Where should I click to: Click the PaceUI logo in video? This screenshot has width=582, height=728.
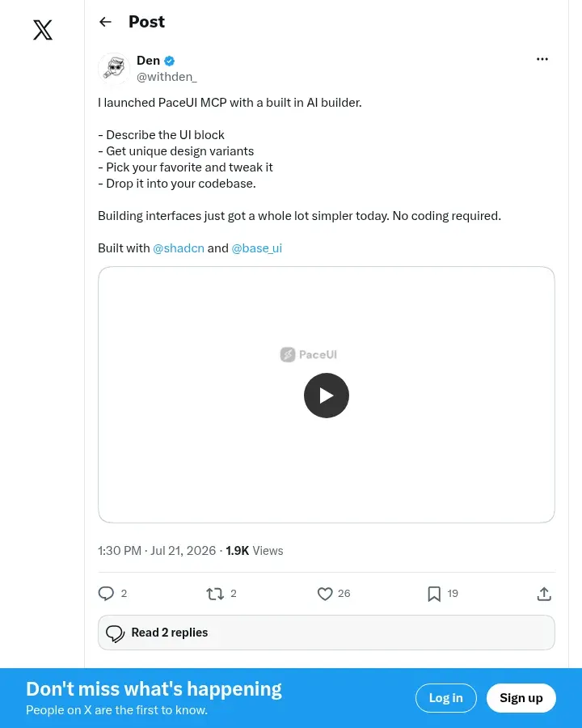point(309,355)
